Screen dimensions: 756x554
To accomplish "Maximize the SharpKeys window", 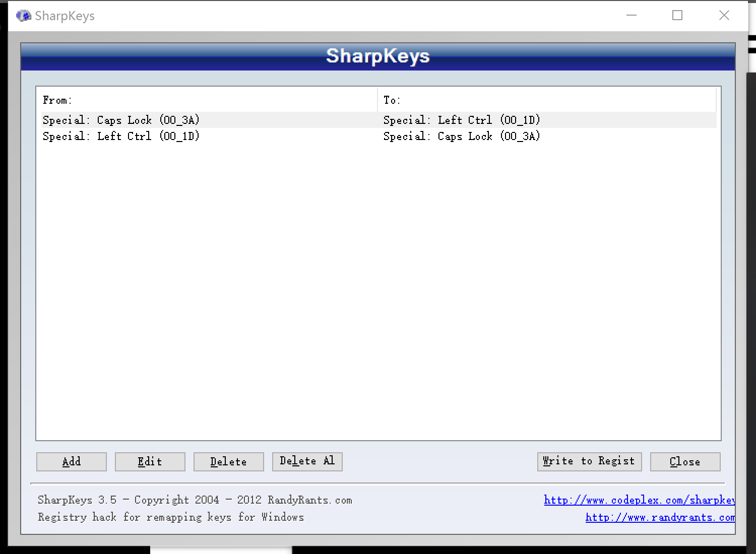I will point(677,15).
